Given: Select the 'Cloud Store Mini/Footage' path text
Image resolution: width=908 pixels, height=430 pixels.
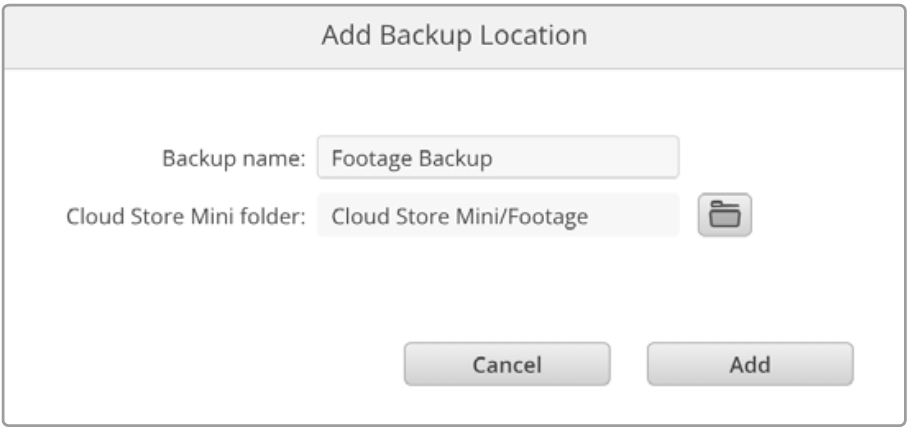Looking at the screenshot, I should 459,216.
